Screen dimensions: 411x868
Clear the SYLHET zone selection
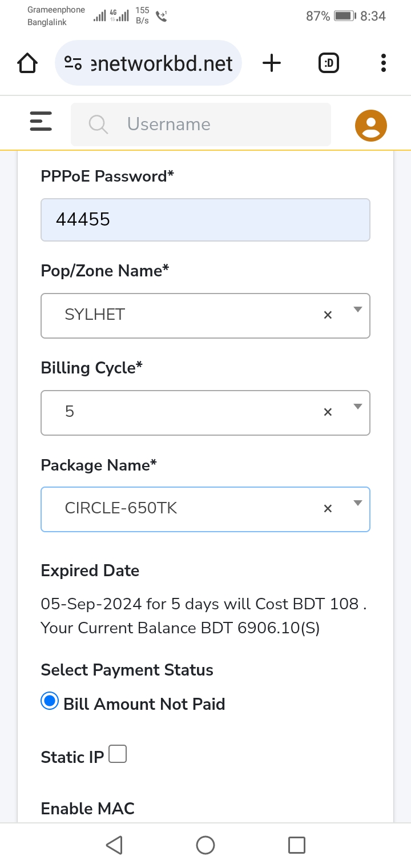click(328, 315)
